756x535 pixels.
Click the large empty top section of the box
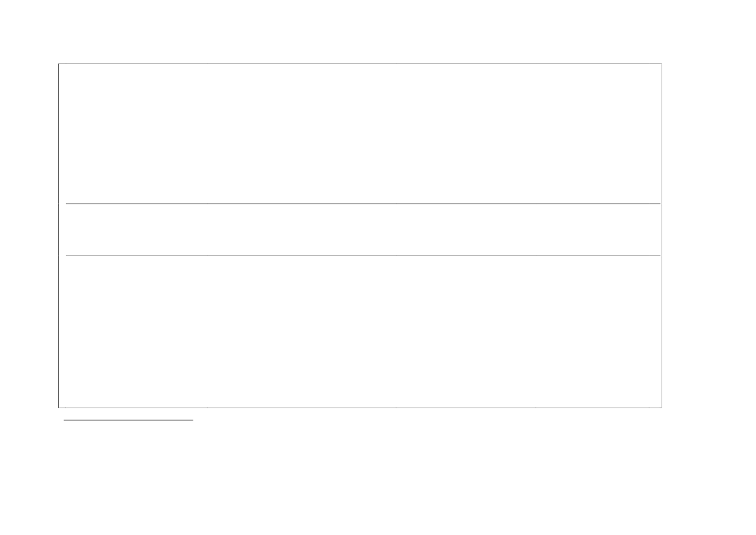[360, 133]
